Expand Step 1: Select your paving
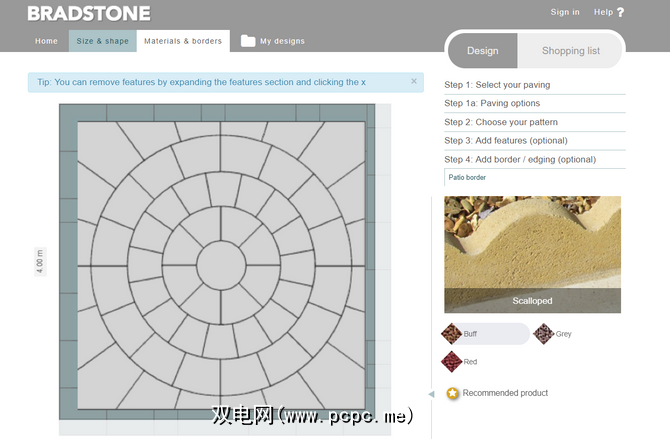The width and height of the screenshot is (670, 439). 535,85
